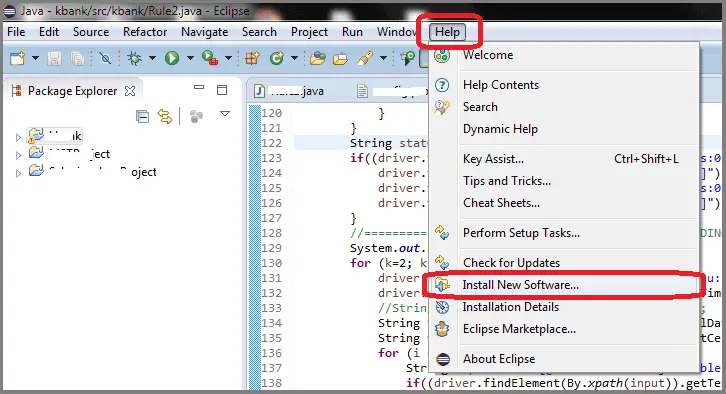Click the Eclipse icon in title bar

coord(10,11)
